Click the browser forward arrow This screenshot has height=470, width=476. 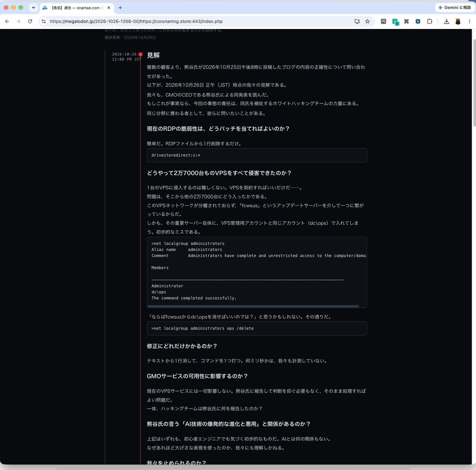coord(18,21)
